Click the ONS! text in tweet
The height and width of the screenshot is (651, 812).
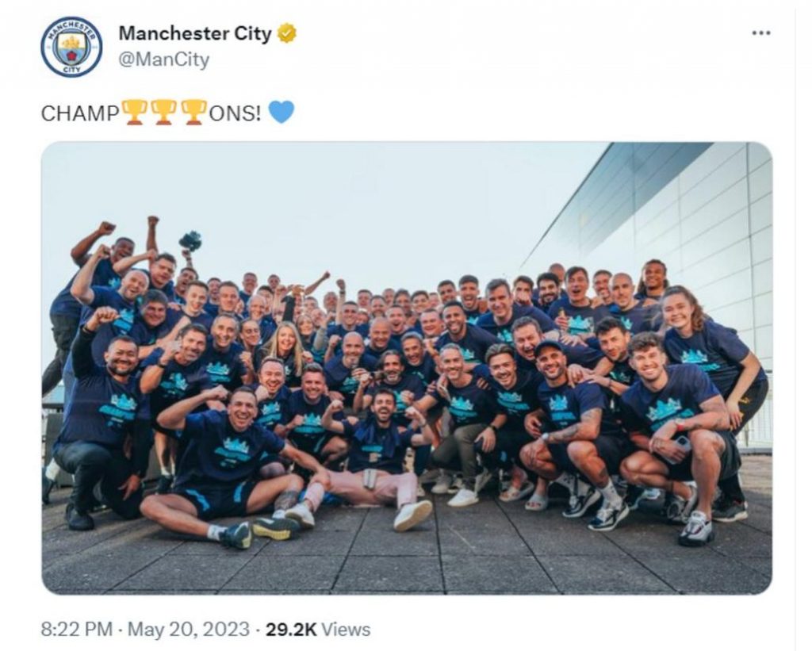click(x=235, y=113)
